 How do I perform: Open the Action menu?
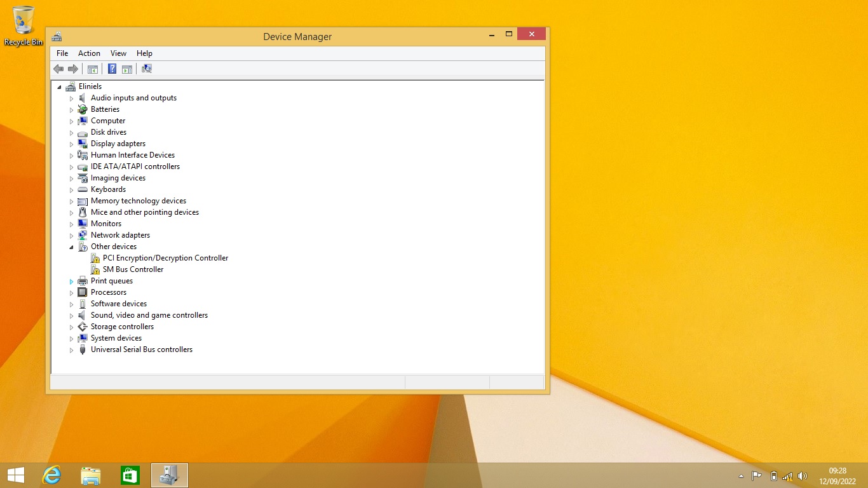[89, 53]
